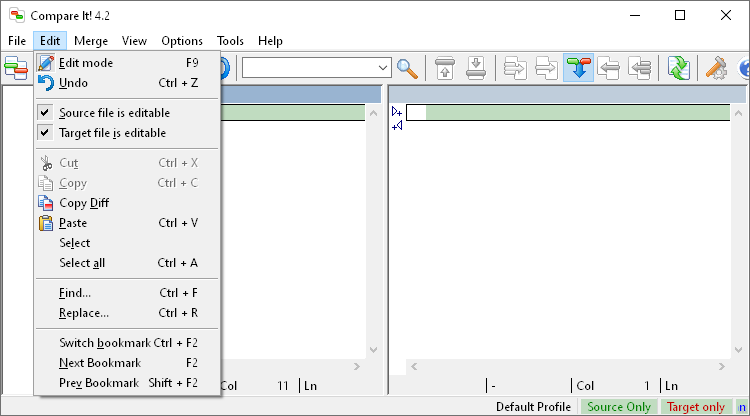Click the copy all to right icon

pyautogui.click(x=515, y=68)
